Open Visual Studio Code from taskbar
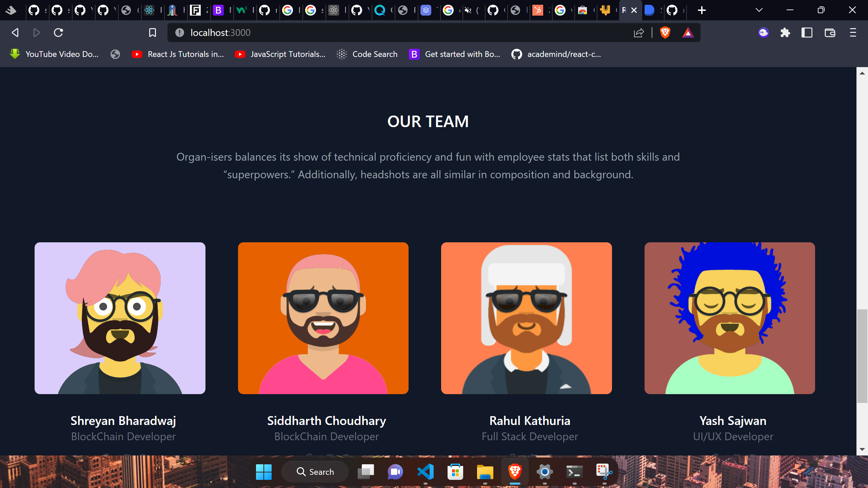The image size is (868, 488). [426, 472]
